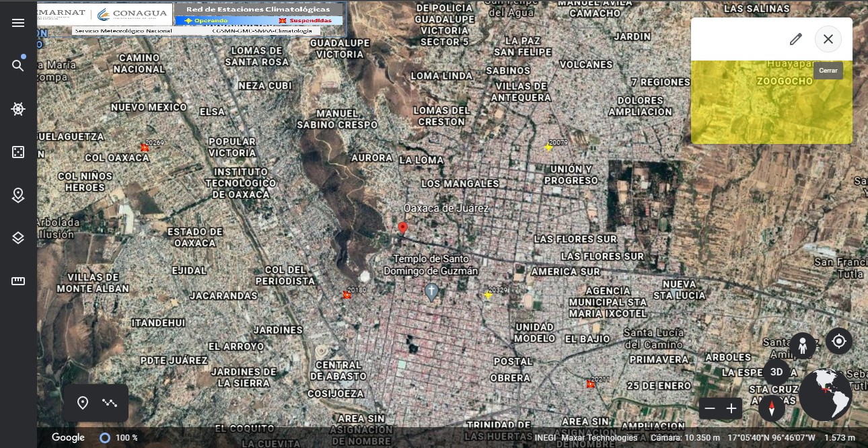This screenshot has height=448, width=868.
Task: Edit the place card with pencil icon
Action: (x=796, y=39)
